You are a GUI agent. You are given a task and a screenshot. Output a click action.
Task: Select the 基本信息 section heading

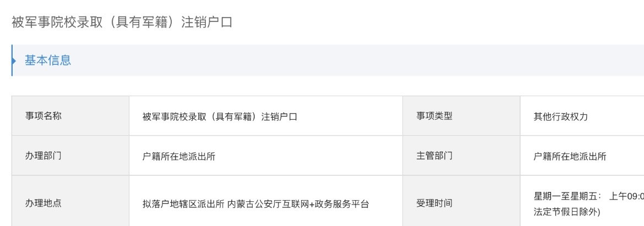(x=48, y=60)
